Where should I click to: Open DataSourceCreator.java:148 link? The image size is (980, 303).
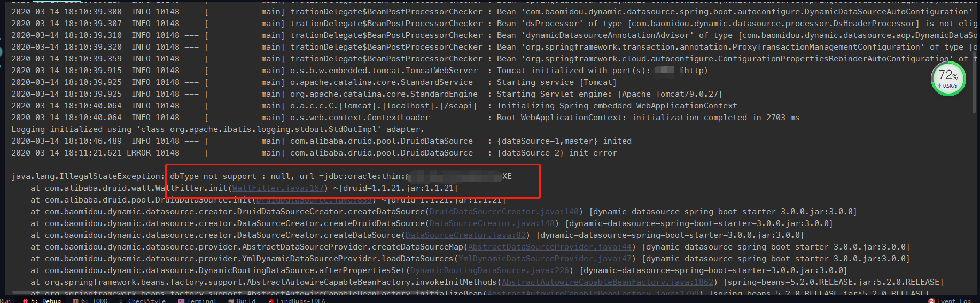492,223
